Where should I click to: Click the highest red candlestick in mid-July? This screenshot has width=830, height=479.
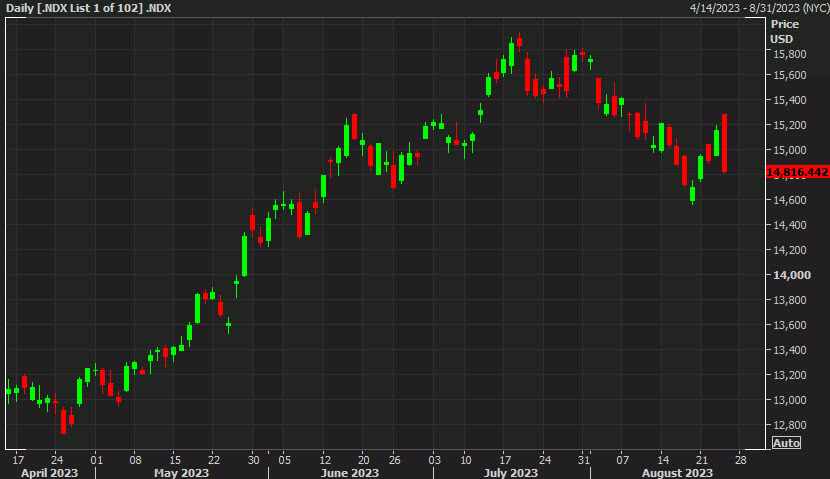coord(519,42)
